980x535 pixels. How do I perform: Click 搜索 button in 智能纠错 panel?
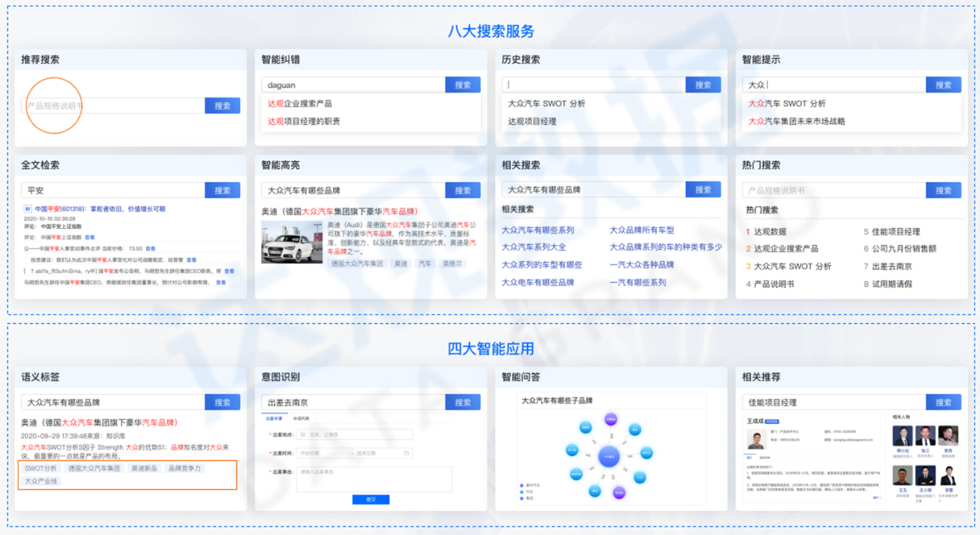click(462, 85)
